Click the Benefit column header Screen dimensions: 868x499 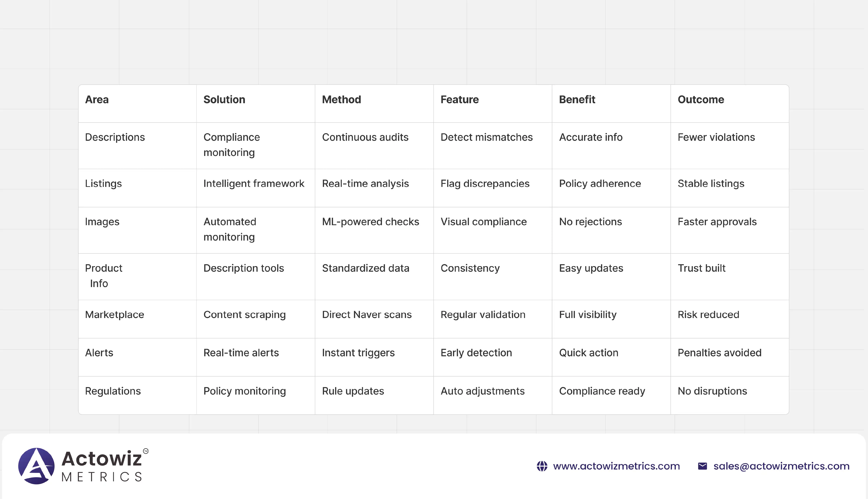[x=577, y=100]
